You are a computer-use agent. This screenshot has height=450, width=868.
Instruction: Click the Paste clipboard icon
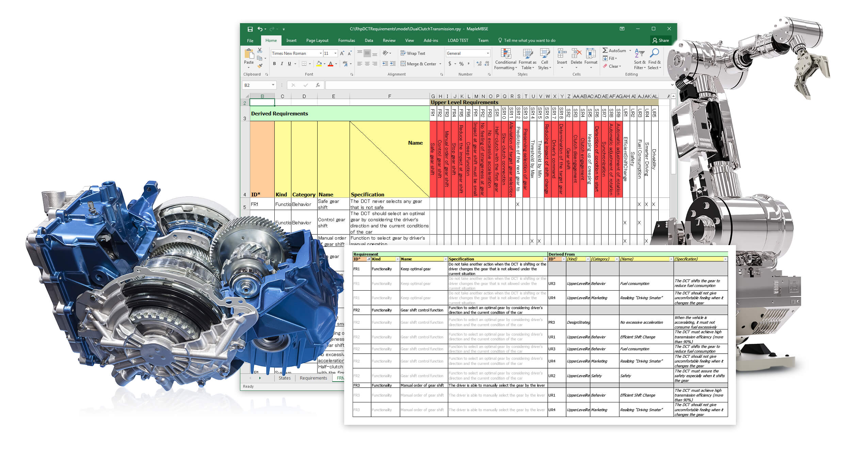pyautogui.click(x=249, y=54)
